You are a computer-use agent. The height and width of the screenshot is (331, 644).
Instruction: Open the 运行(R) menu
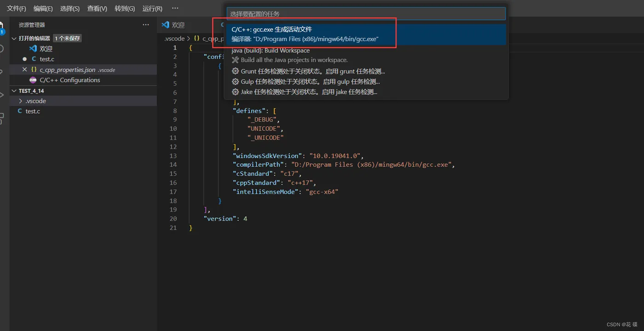click(152, 8)
